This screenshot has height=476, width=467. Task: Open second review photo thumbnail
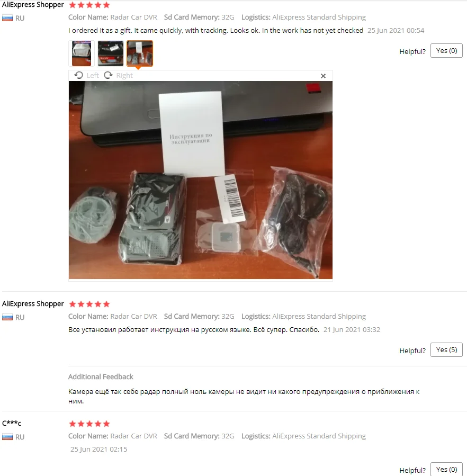[x=111, y=53]
